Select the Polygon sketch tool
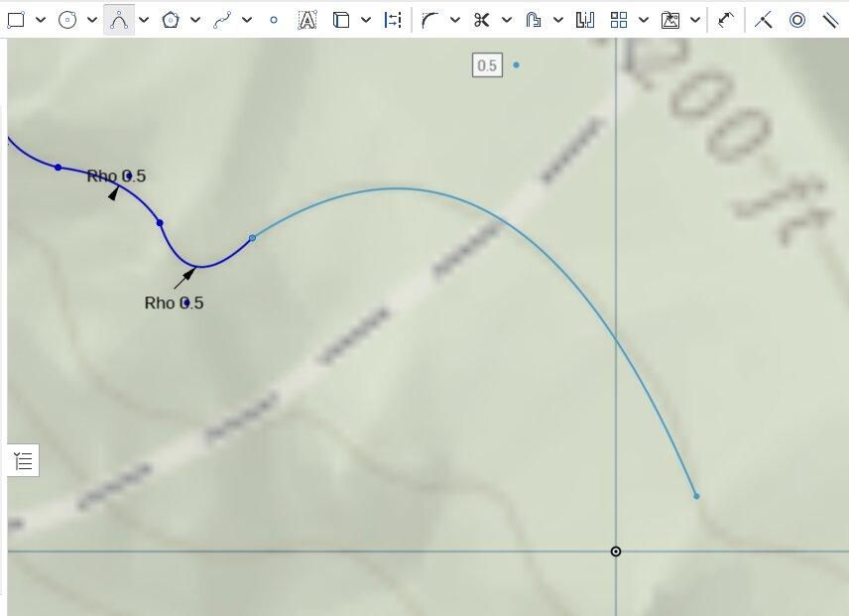The width and height of the screenshot is (849, 616). tap(171, 20)
